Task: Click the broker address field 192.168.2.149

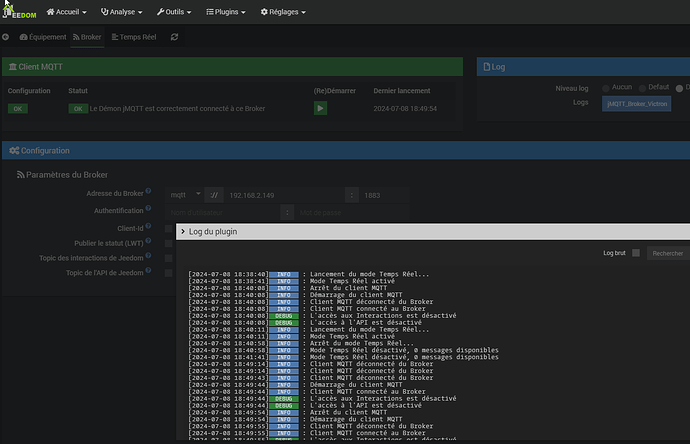Action: click(x=284, y=195)
